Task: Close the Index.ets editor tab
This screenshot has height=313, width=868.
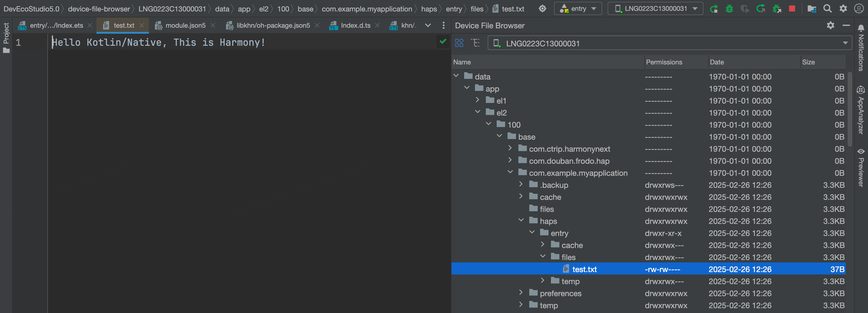Action: click(x=90, y=25)
